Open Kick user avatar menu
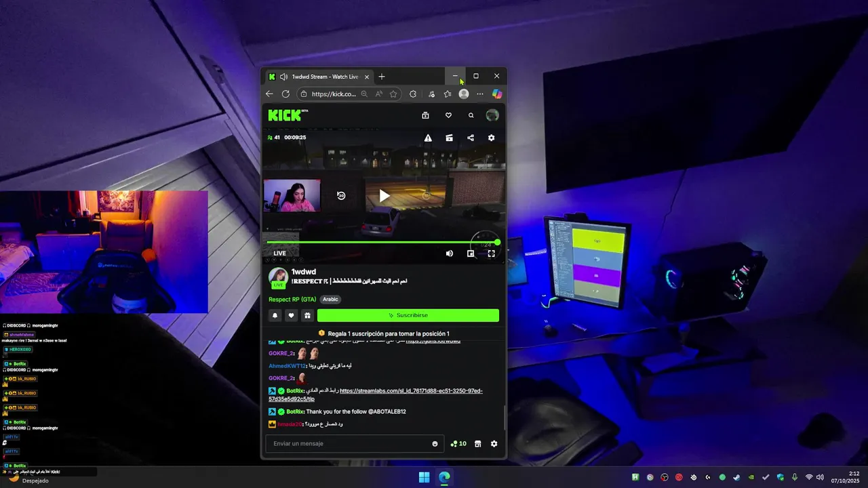Image resolution: width=868 pixels, height=488 pixels. click(x=492, y=115)
